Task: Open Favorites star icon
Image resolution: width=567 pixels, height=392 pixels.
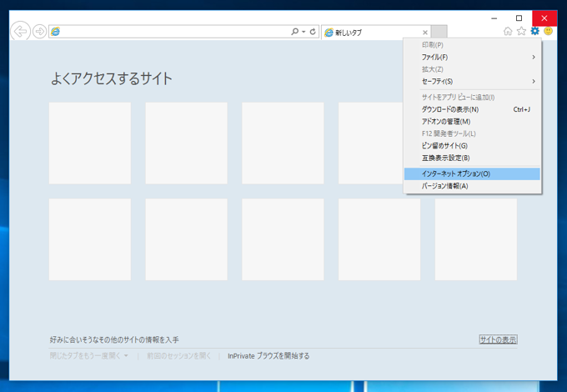Action: point(521,31)
